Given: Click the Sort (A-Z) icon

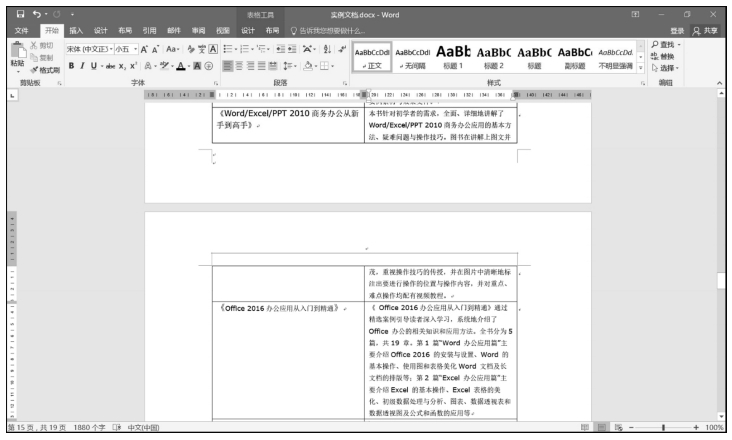Looking at the screenshot, I should (x=327, y=49).
